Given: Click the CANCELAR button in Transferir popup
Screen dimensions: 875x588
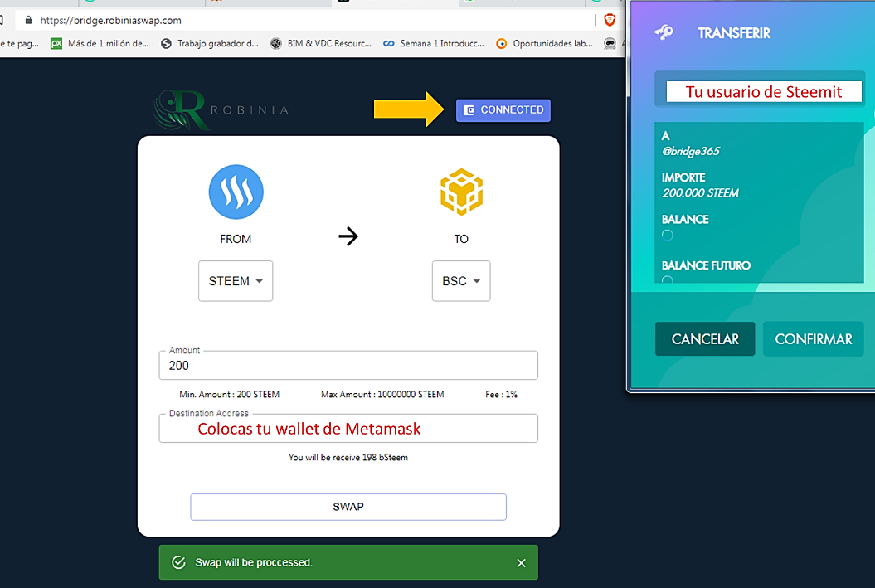Looking at the screenshot, I should coord(705,339).
